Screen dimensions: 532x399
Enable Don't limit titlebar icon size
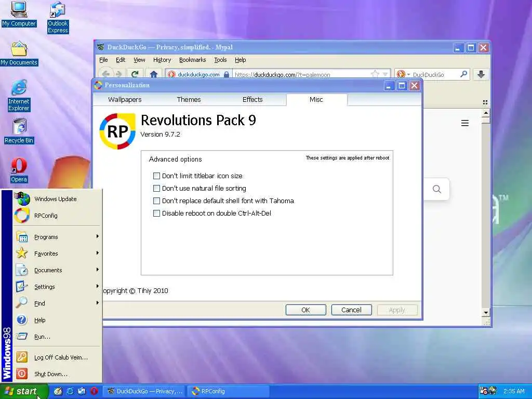156,176
